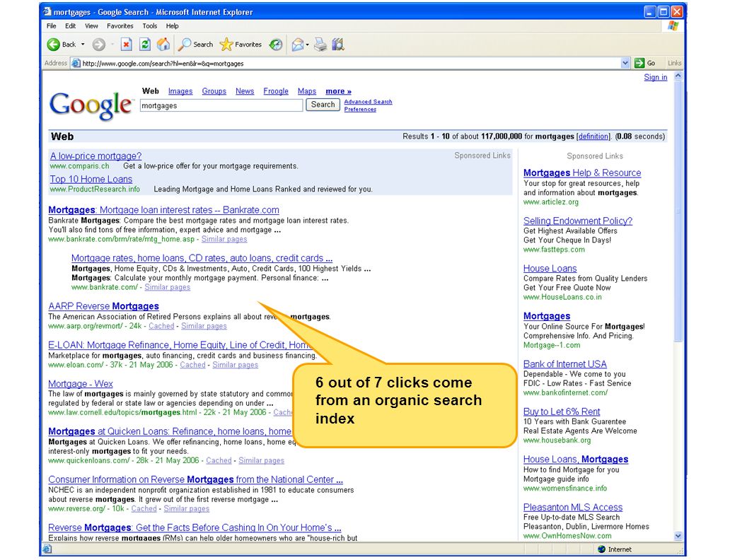Open Quicken Loans Mortgages result
The height and width of the screenshot is (560, 747).
pos(170,431)
